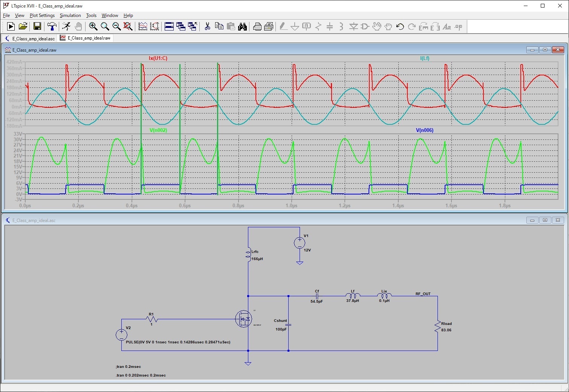Screen dimensions: 569x392
Task: Select the E_Class_amp_ideal.raw tab
Action: pyautogui.click(x=86, y=38)
